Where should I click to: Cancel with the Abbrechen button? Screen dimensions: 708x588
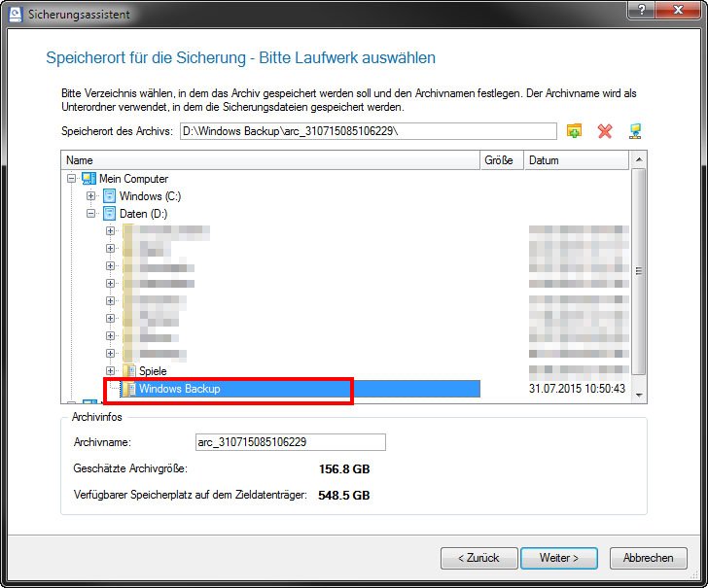coord(649,558)
